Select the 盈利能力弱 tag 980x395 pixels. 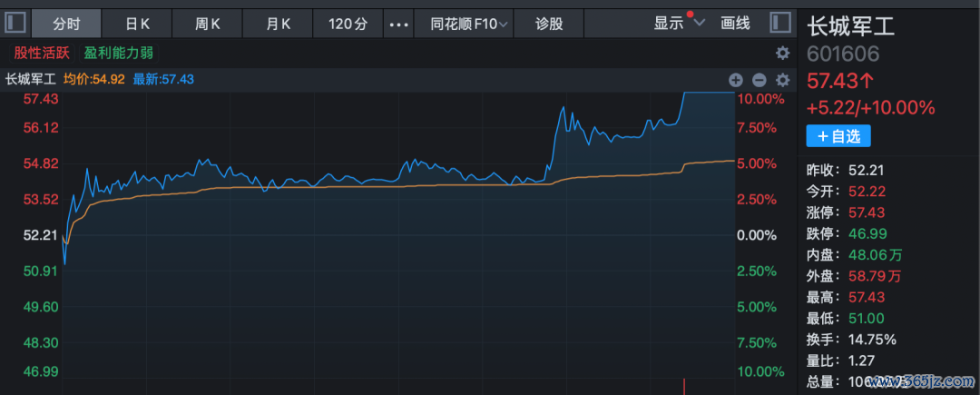point(118,54)
